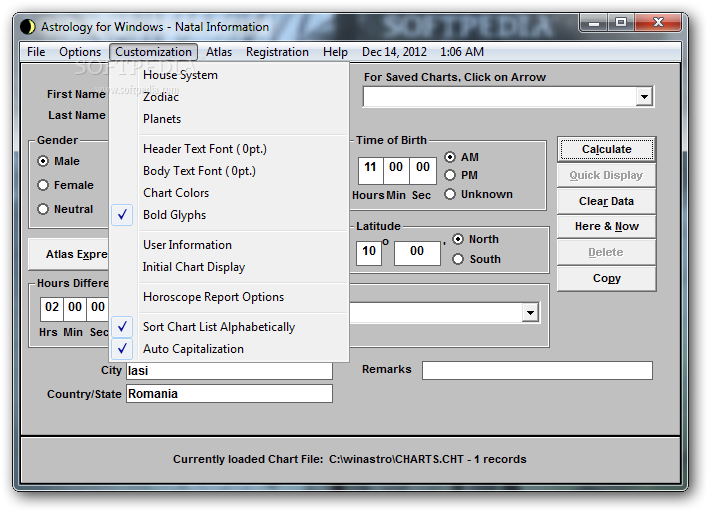The width and height of the screenshot is (709, 512).
Task: Click the Clear Data button
Action: (606, 201)
